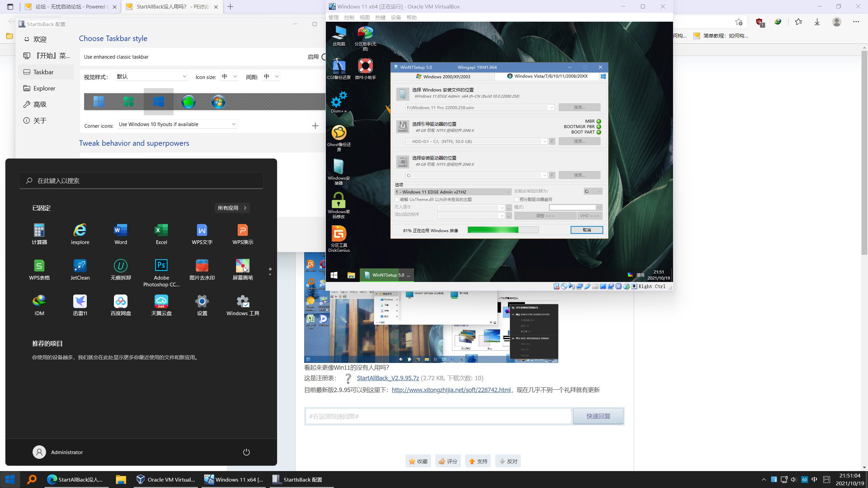The height and width of the screenshot is (488, 868).
Task: Open the 控制 menu in VirtualBox
Action: coord(349,17)
